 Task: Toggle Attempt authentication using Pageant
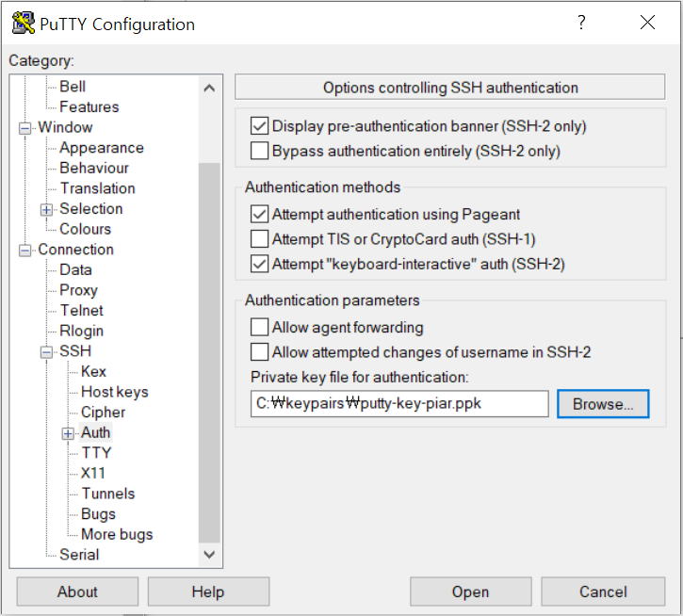(259, 215)
